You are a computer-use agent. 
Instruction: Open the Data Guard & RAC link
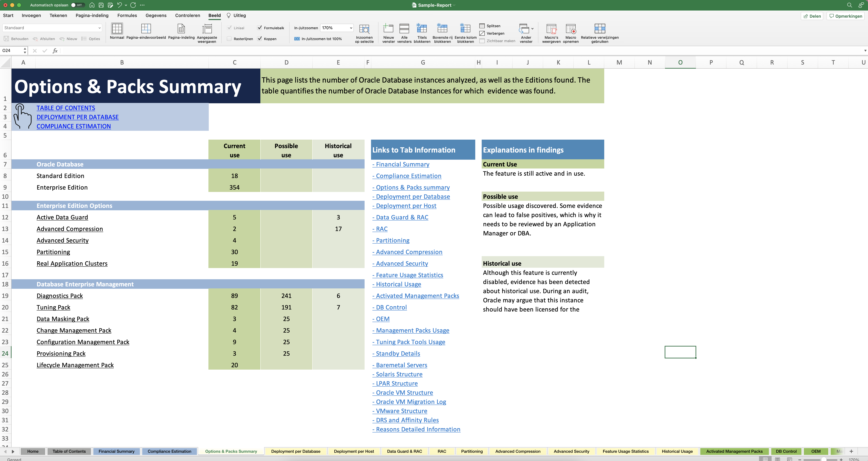tap(400, 218)
